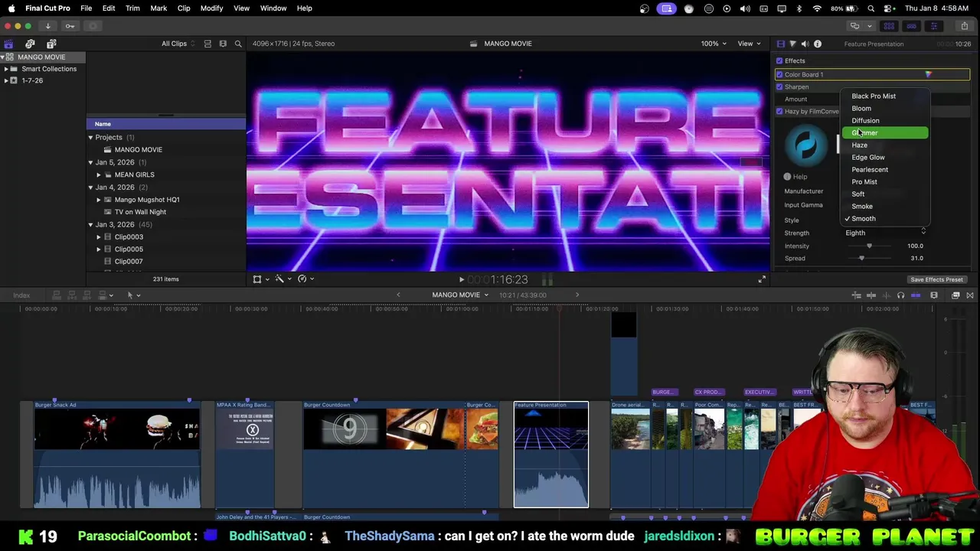The image size is (980, 551).
Task: Click the Keyword Editor key icon
Action: 70,26
